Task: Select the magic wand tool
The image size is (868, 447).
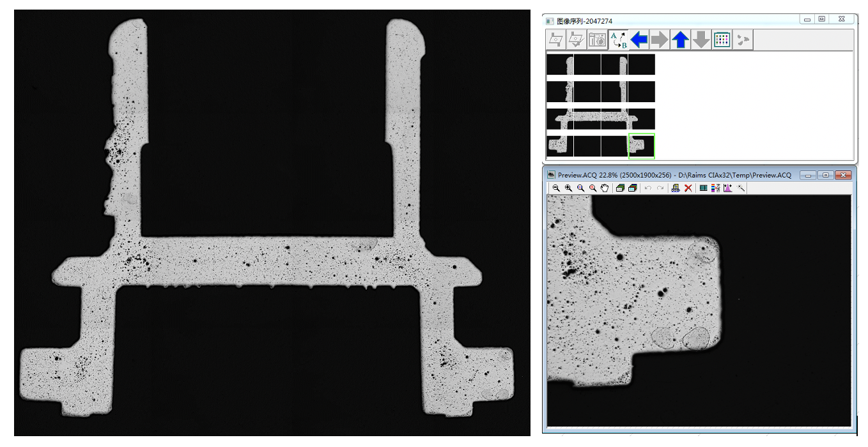Action: (x=741, y=188)
